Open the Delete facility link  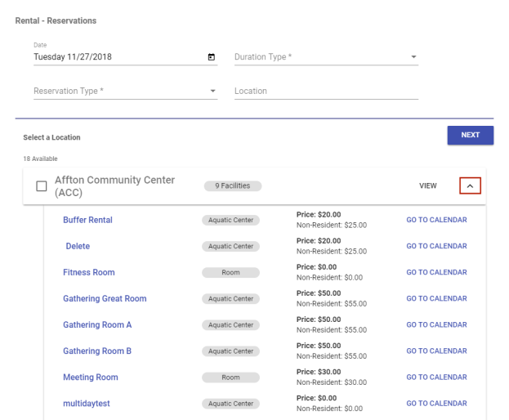click(78, 246)
